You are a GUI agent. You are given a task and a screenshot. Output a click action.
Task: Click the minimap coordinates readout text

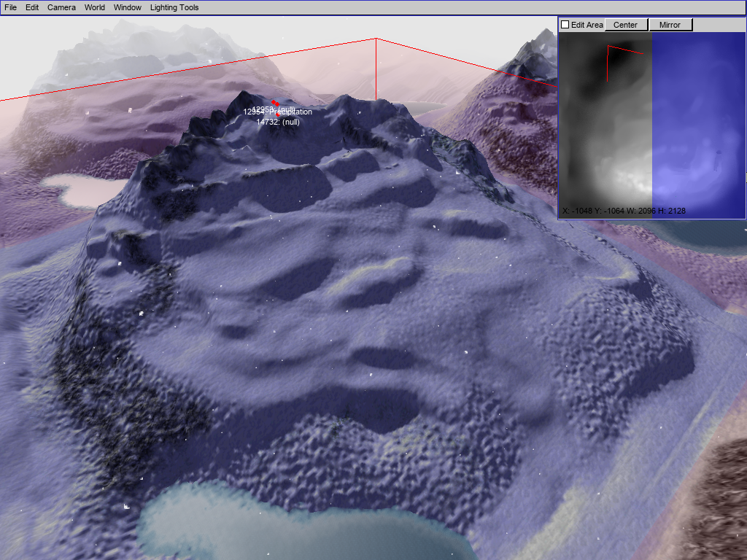[624, 211]
